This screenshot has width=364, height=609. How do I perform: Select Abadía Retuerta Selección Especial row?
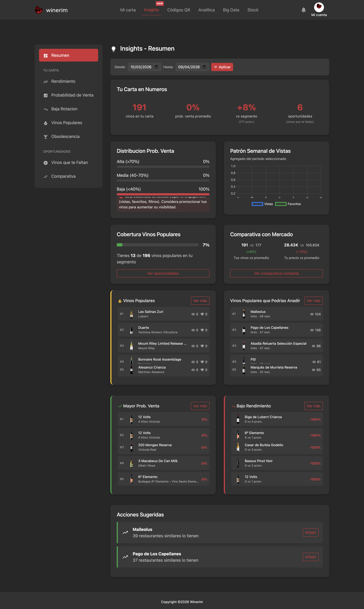coord(276,346)
